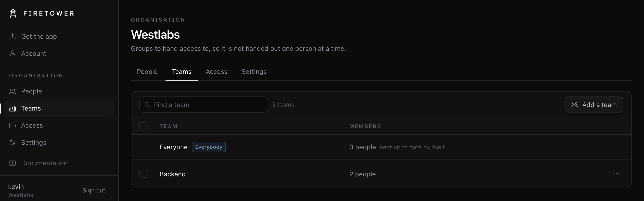
Task: Click the Firetower tower logo icon
Action: point(13,13)
